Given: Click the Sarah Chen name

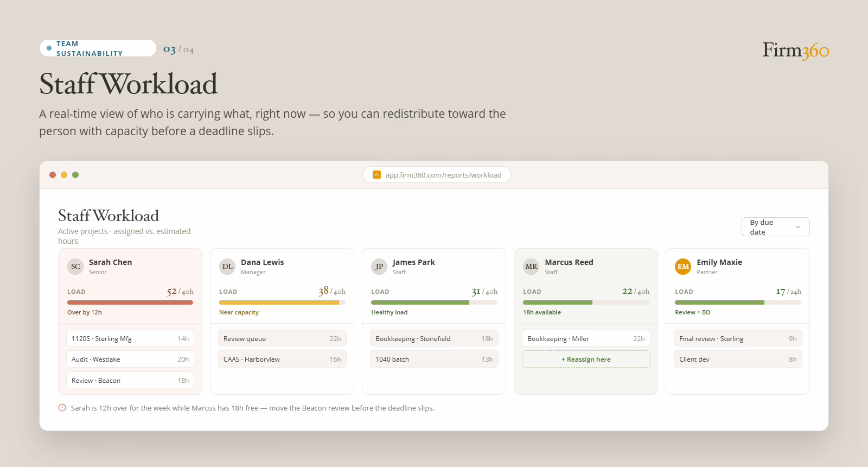Looking at the screenshot, I should point(111,262).
